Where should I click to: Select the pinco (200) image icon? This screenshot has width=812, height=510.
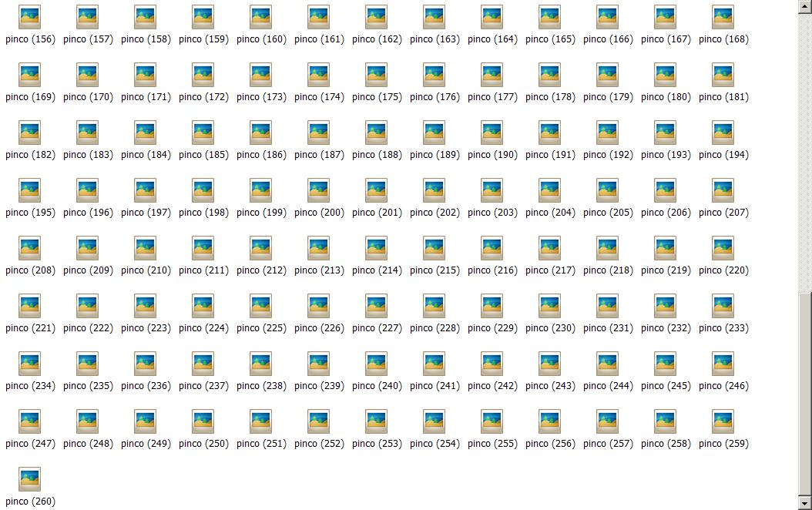point(318,190)
